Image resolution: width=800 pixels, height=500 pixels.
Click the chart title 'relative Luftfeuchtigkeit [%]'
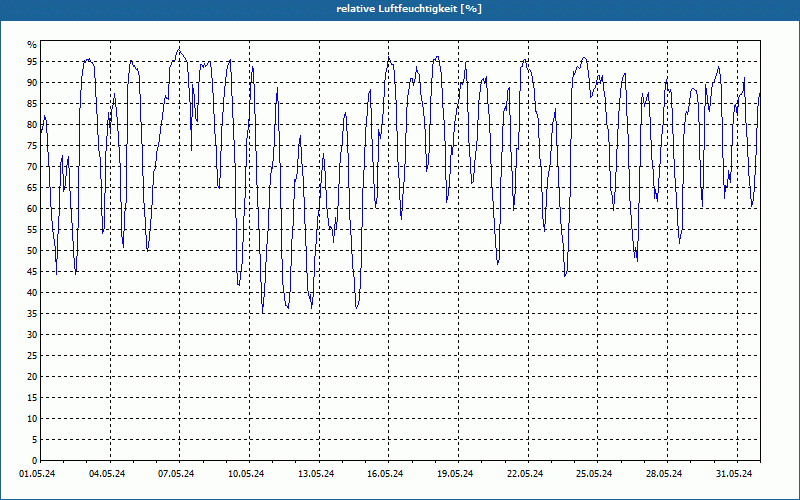[x=409, y=9]
